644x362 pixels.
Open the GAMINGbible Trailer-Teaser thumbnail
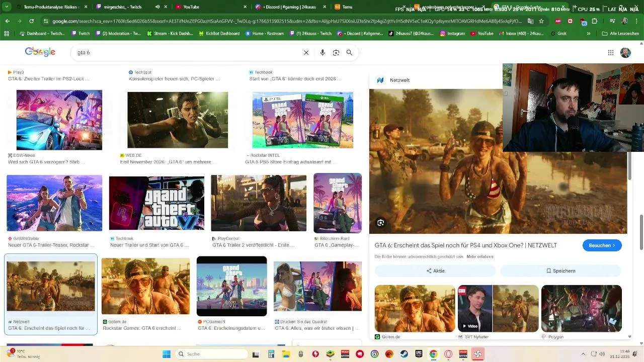(54, 203)
